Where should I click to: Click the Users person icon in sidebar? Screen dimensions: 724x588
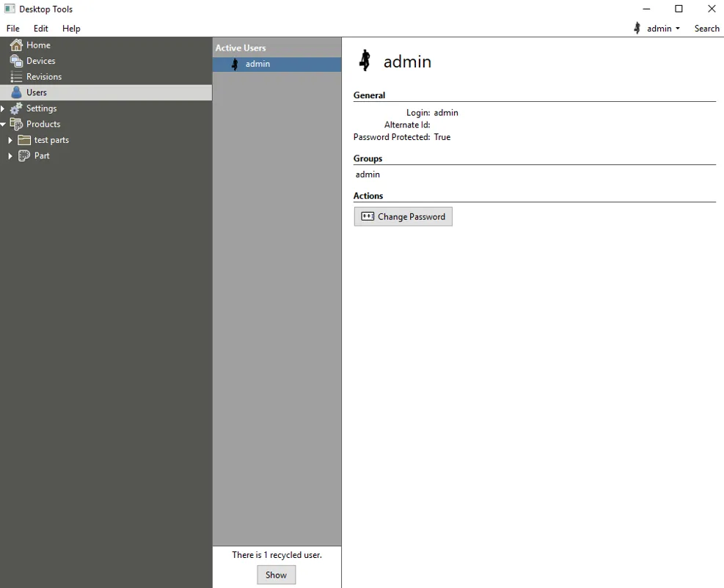(x=16, y=92)
